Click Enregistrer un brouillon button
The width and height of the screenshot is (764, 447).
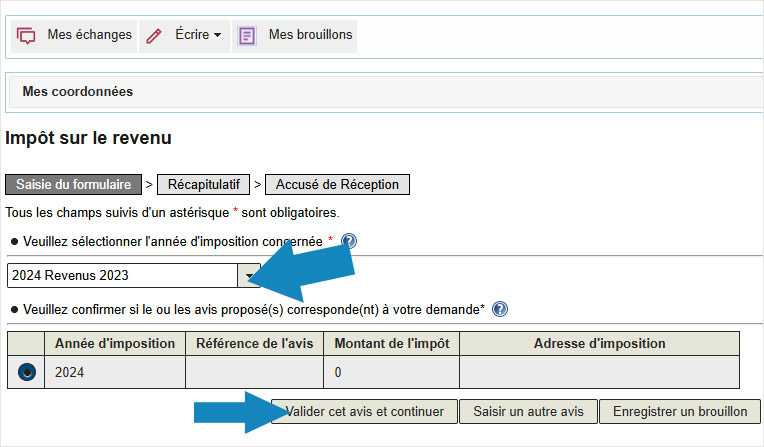point(680,412)
